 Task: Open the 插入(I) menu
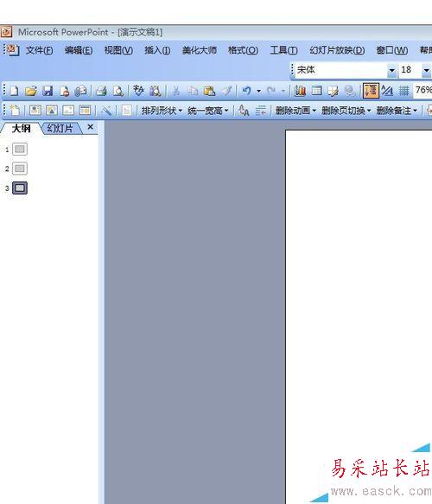(157, 50)
